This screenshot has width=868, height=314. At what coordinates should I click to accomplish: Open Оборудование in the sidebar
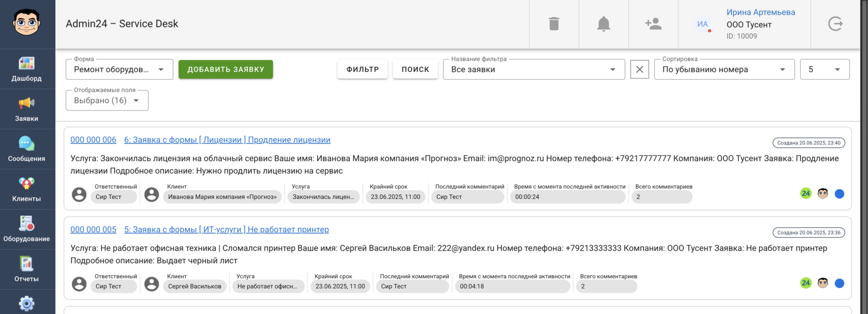tap(27, 229)
